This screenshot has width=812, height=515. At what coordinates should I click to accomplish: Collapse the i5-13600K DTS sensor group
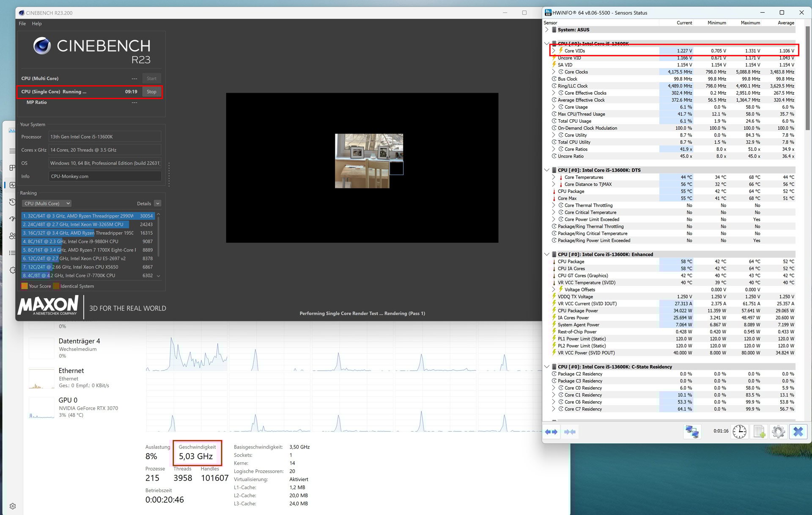pyautogui.click(x=547, y=170)
